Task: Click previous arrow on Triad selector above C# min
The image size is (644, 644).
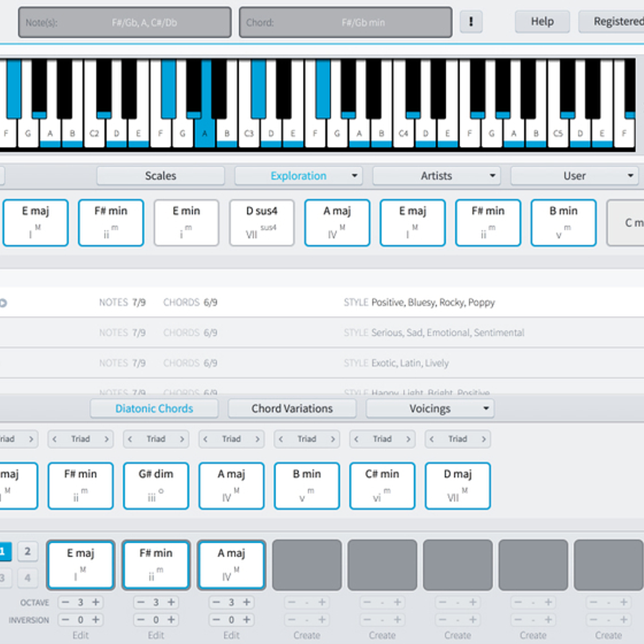Action: (356, 439)
